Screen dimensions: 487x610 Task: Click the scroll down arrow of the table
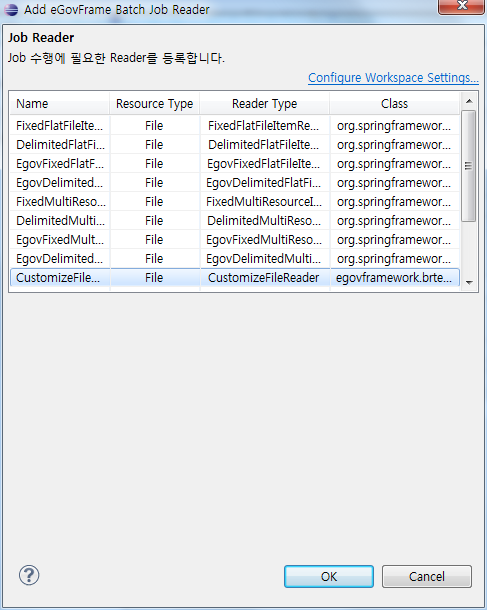469,282
